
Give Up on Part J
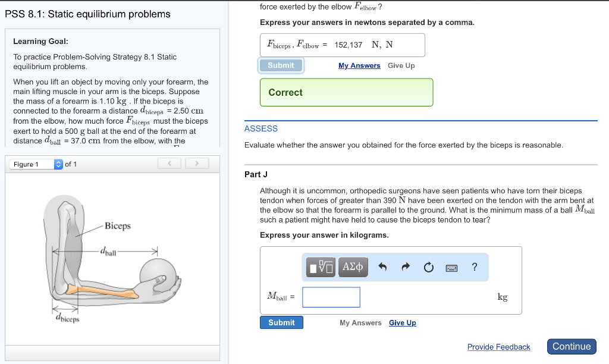click(402, 322)
